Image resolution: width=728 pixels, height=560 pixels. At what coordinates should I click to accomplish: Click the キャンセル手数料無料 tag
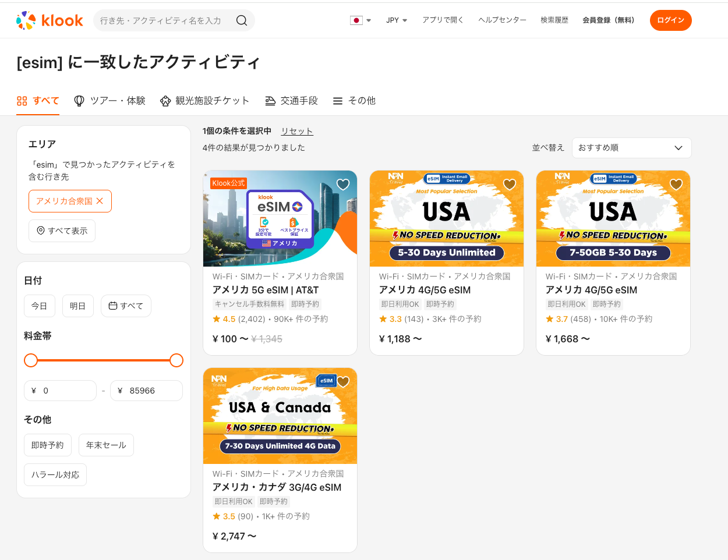249,304
